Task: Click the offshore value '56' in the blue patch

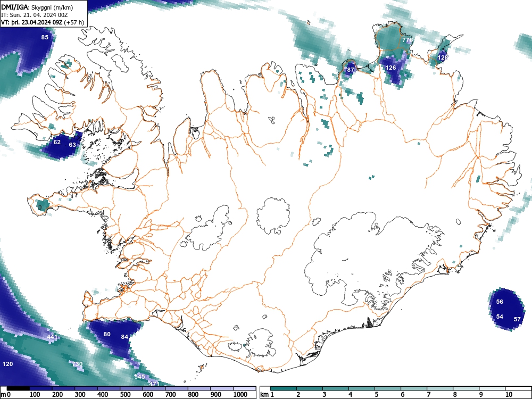Action: (x=500, y=302)
